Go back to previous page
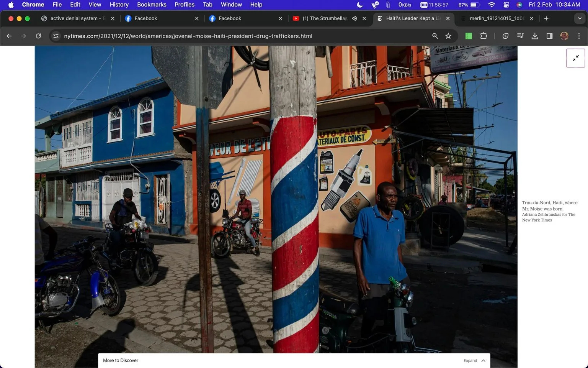Viewport: 588px width, 368px height. click(9, 36)
